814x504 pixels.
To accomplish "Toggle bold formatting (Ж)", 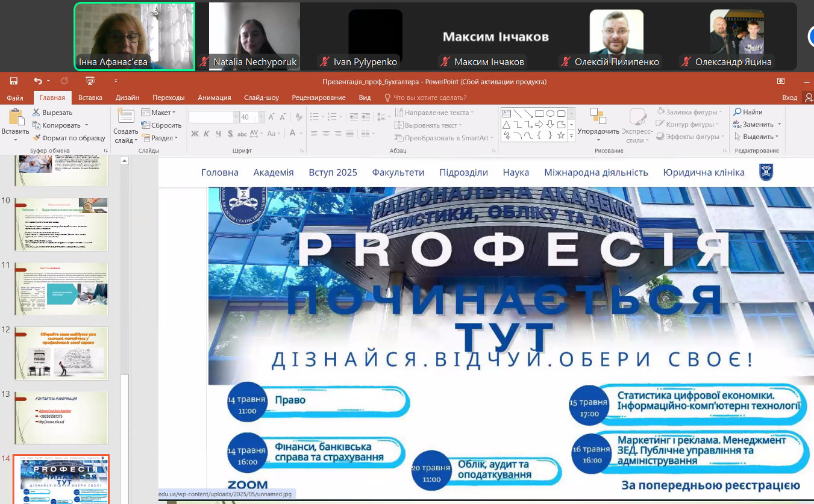I will pos(195,134).
